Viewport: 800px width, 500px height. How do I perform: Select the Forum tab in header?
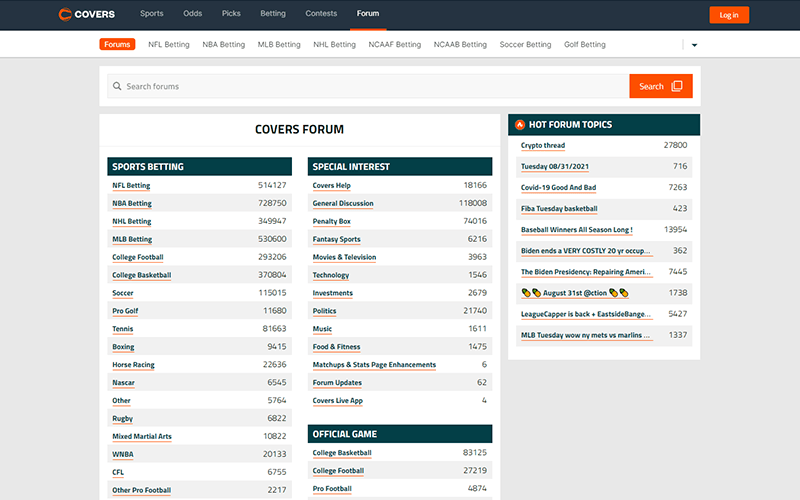click(368, 13)
